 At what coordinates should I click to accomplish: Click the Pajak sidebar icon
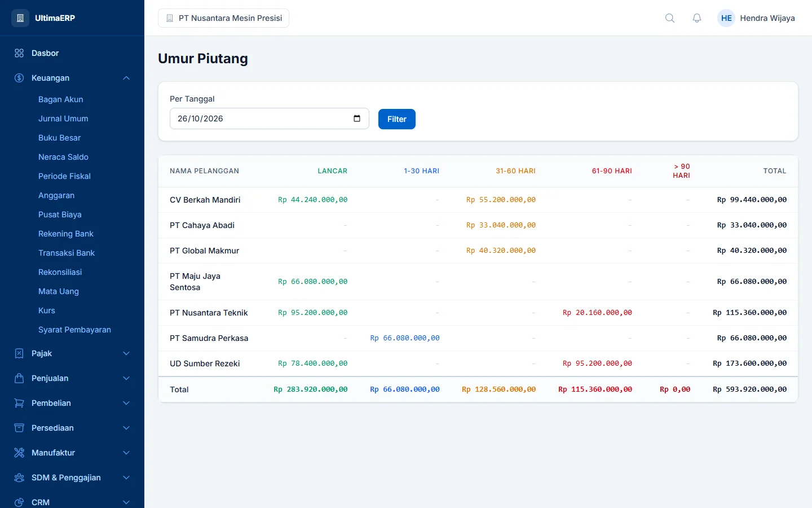coord(19,353)
